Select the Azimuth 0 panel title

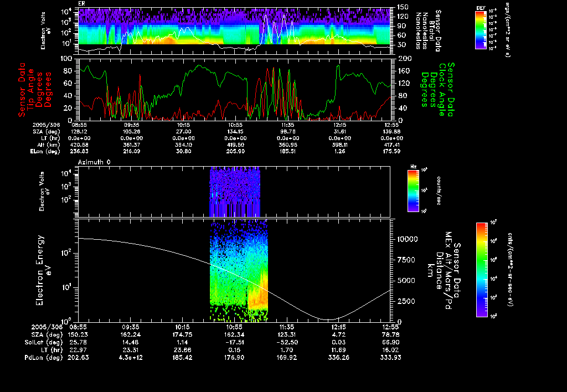pos(94,162)
